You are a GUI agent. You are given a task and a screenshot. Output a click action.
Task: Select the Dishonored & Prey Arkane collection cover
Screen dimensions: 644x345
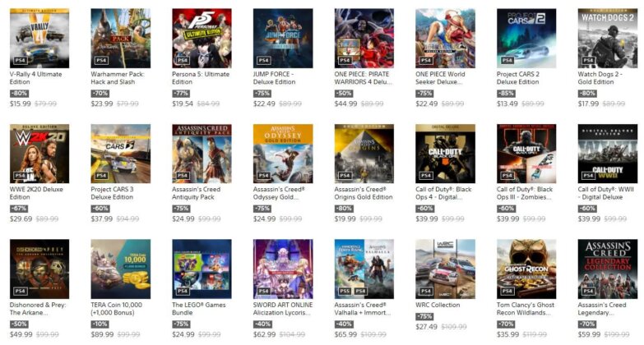tap(39, 269)
